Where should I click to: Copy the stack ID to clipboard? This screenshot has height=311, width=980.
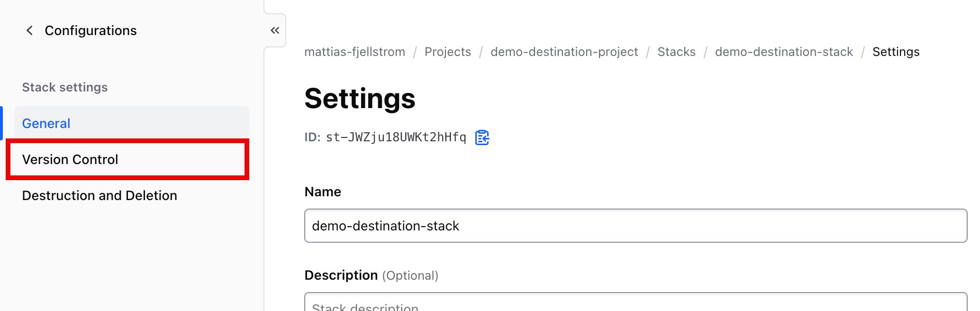coord(482,137)
